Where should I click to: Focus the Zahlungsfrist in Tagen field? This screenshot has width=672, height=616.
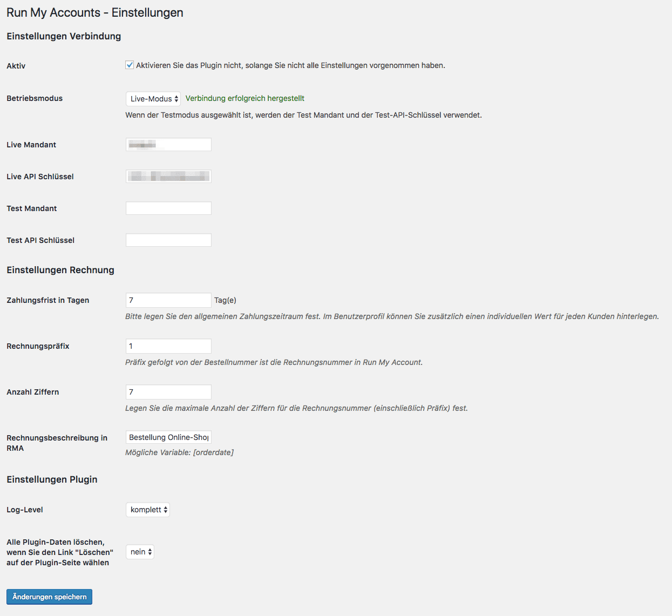pyautogui.click(x=168, y=300)
